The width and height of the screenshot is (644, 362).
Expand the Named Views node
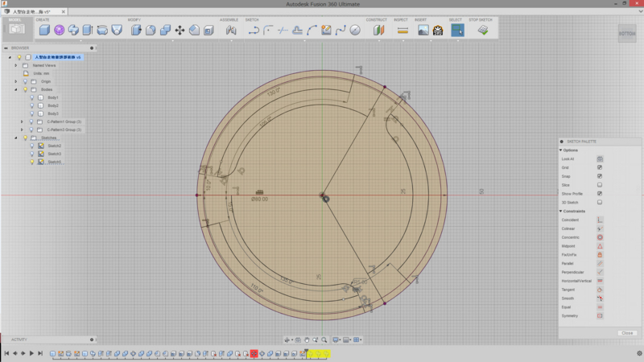coord(16,65)
